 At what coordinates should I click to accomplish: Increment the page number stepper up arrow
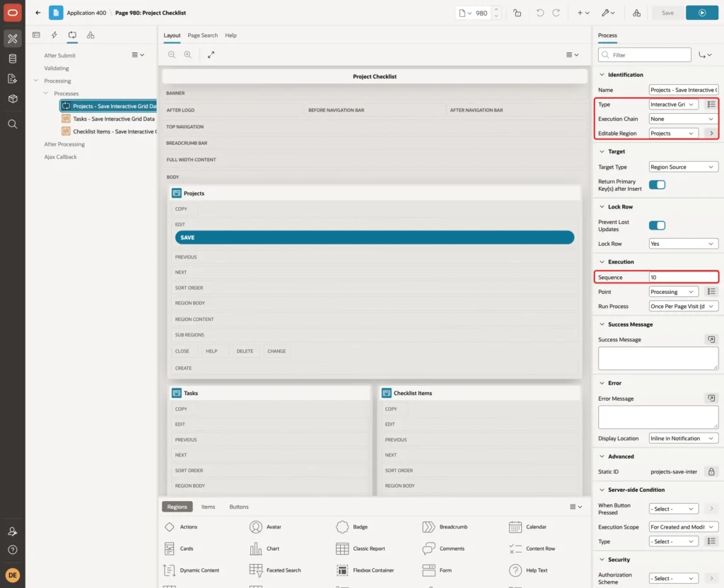496,10
